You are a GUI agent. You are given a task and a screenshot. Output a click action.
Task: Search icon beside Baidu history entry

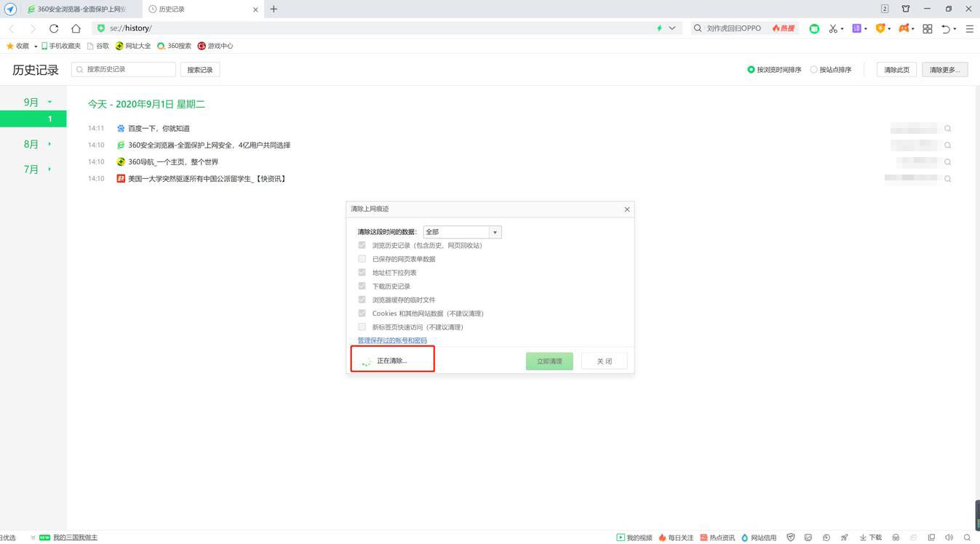[x=948, y=128]
